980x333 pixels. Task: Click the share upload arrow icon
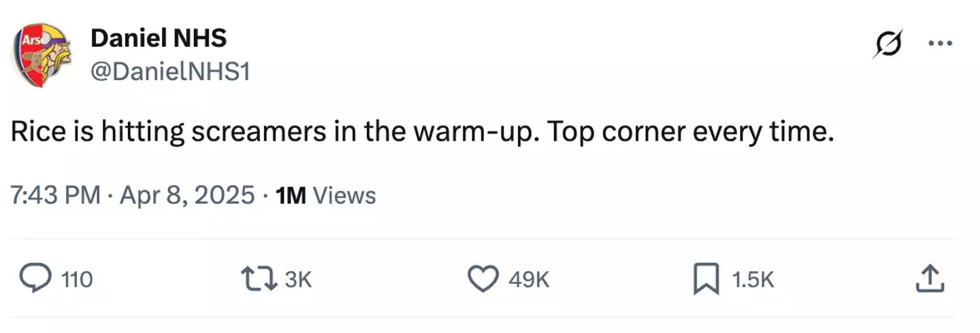(x=930, y=279)
